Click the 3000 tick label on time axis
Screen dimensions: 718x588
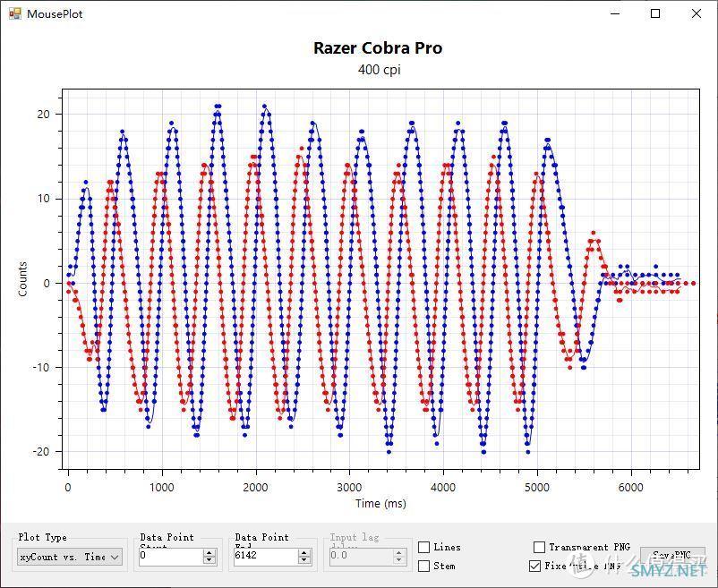coord(349,488)
